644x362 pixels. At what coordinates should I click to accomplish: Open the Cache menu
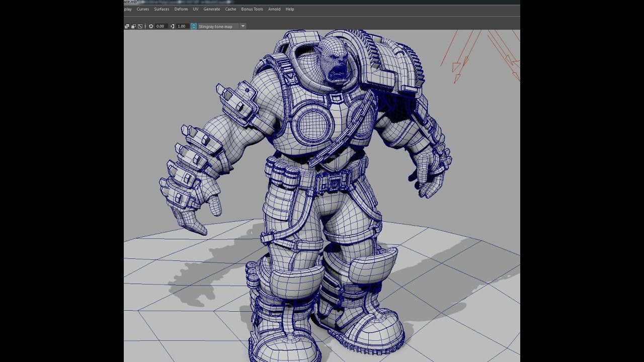230,9
